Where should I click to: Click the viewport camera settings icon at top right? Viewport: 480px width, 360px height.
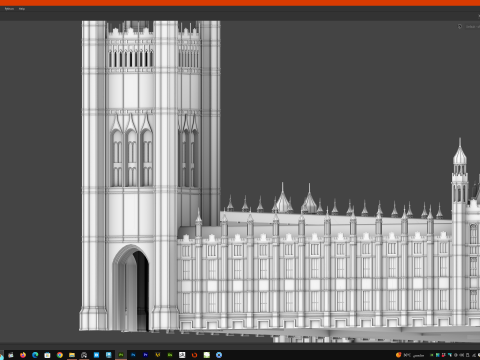coord(460,26)
